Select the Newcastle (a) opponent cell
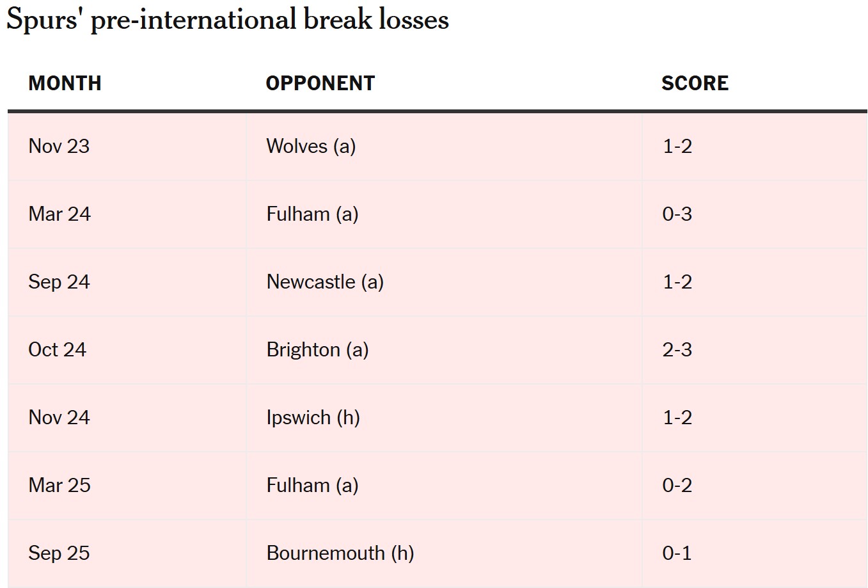 [x=325, y=282]
